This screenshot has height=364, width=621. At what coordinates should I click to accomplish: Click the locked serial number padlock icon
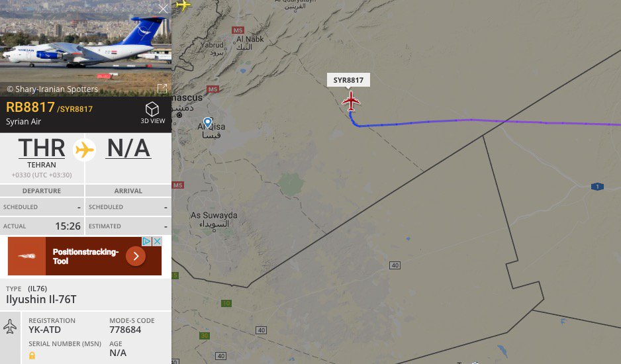click(x=32, y=355)
